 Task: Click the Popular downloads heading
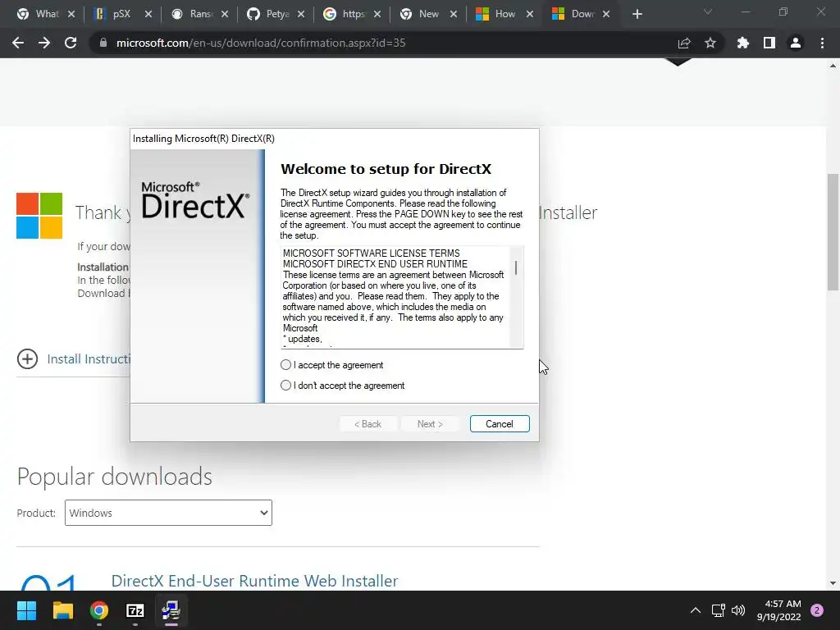pyautogui.click(x=115, y=477)
